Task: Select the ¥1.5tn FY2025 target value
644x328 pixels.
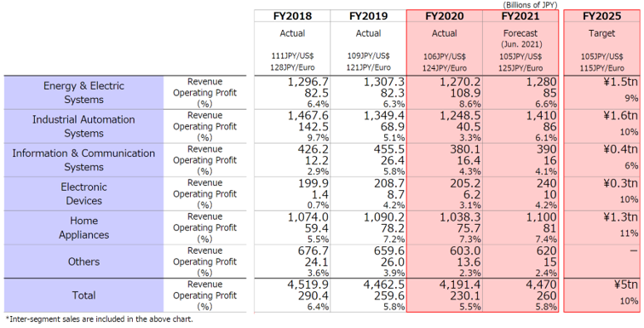Action: [x=623, y=82]
